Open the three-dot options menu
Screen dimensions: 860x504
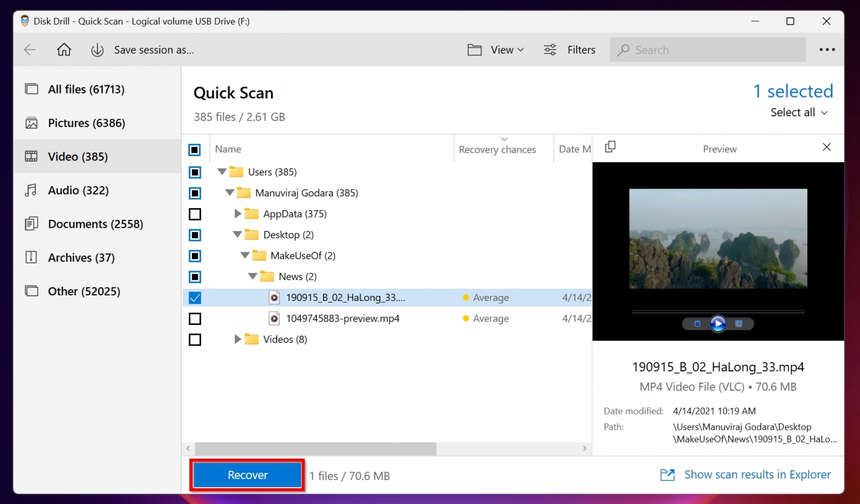pos(826,49)
